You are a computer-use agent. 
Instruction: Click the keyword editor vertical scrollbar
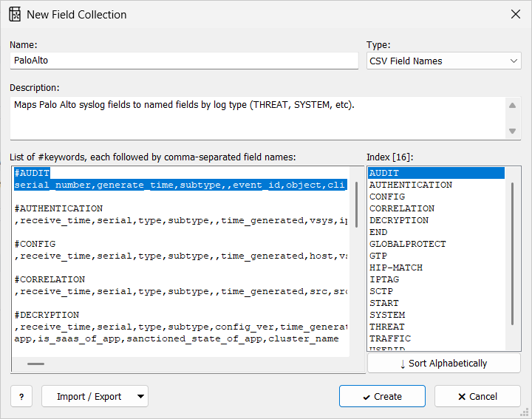click(x=356, y=205)
